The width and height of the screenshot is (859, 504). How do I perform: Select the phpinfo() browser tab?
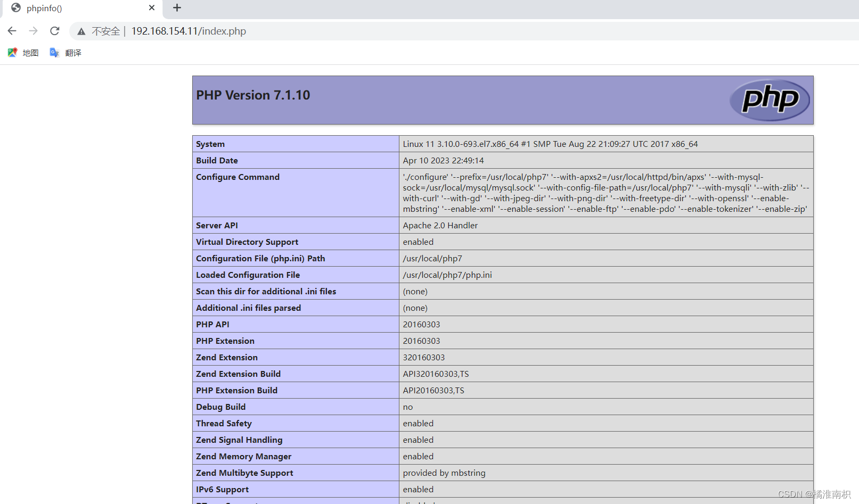pos(83,8)
